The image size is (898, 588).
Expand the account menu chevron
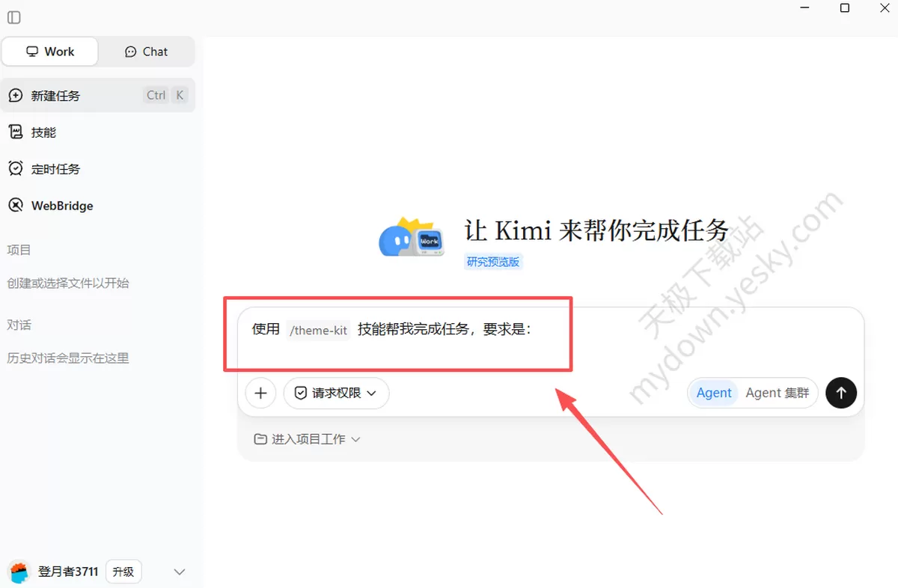click(180, 572)
